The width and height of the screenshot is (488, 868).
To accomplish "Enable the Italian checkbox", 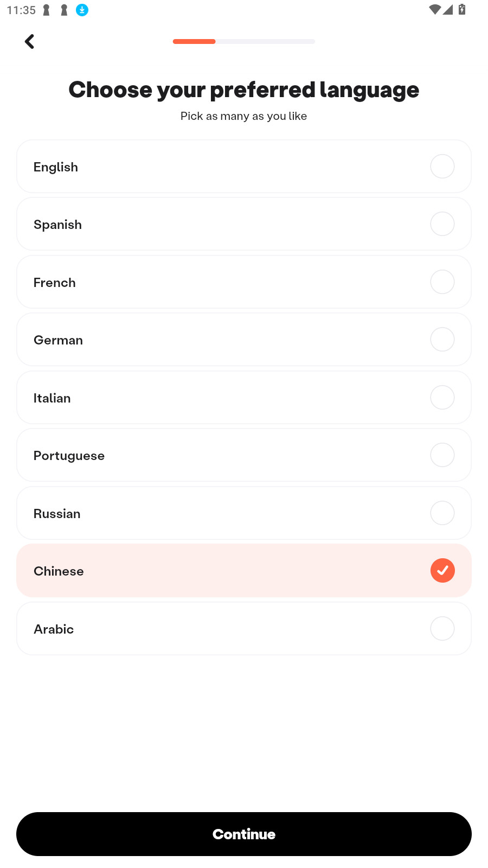I will [x=442, y=398].
